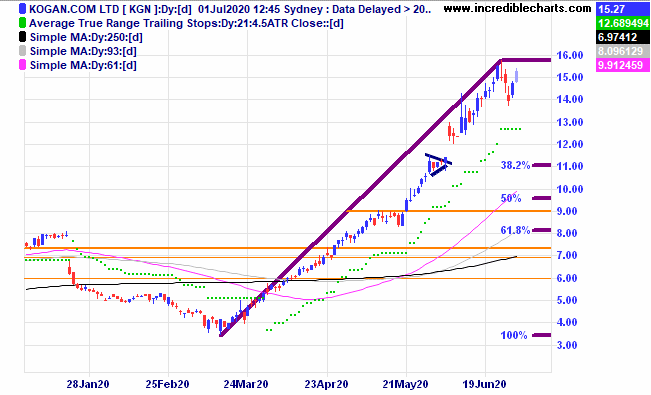Click the magenta 61-day MA legend swatch
The image size is (651, 395).
22,65
